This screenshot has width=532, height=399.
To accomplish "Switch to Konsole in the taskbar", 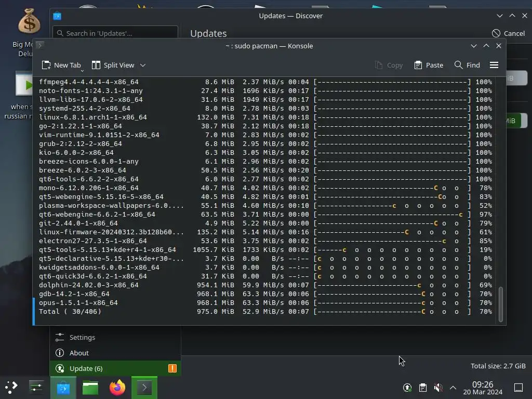I will click(x=144, y=387).
